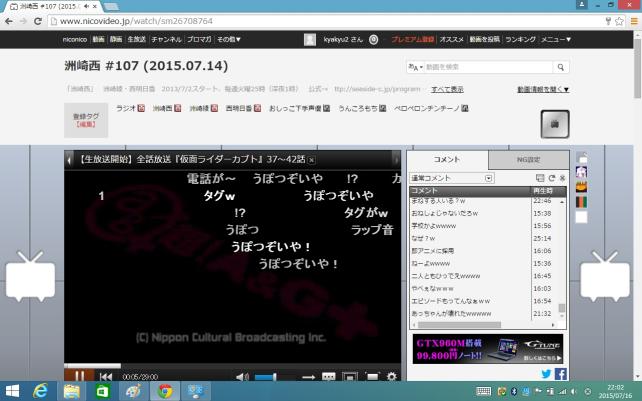Expand the メニュー dropdown

coord(556,39)
